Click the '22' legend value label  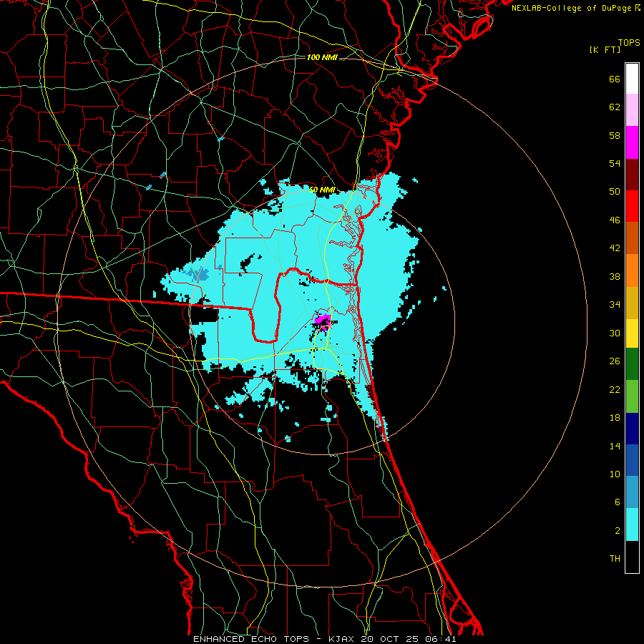tap(615, 389)
